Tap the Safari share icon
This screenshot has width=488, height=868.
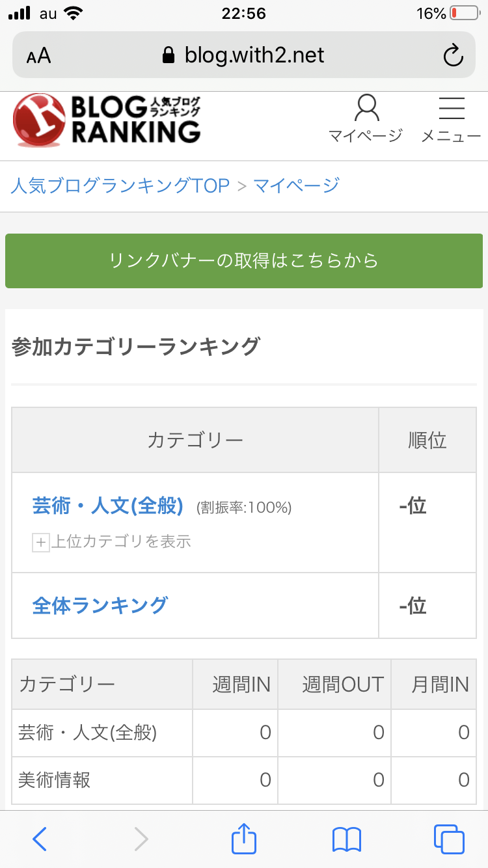point(244,839)
